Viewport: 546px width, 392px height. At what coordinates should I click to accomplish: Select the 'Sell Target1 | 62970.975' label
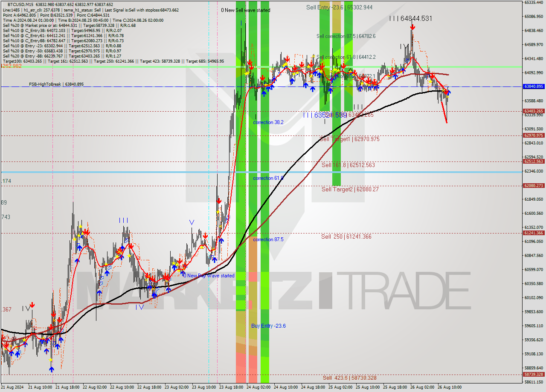click(349, 139)
